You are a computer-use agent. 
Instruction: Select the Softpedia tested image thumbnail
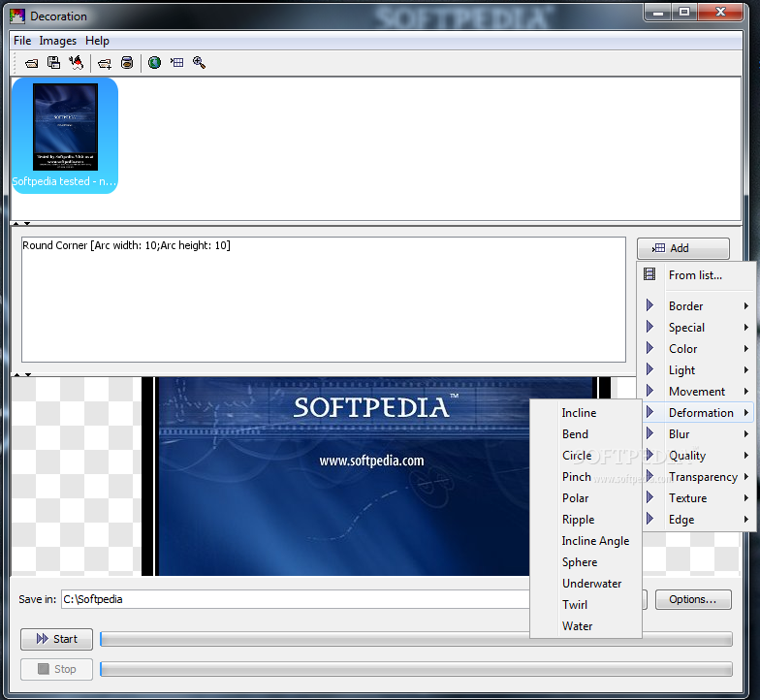coord(65,136)
